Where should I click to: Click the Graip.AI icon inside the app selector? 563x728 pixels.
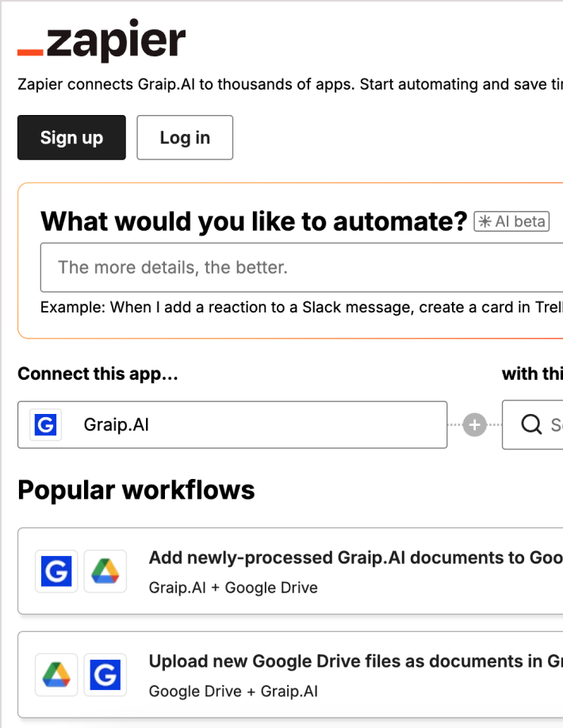pyautogui.click(x=45, y=425)
